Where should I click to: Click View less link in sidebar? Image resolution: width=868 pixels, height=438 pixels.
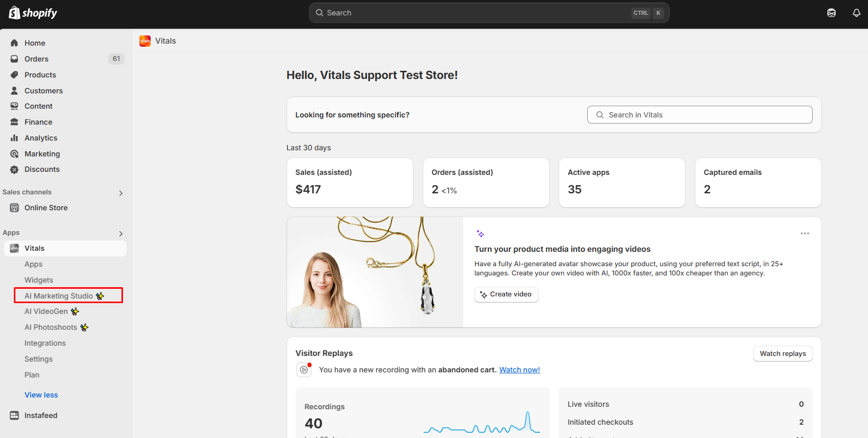pyautogui.click(x=41, y=395)
